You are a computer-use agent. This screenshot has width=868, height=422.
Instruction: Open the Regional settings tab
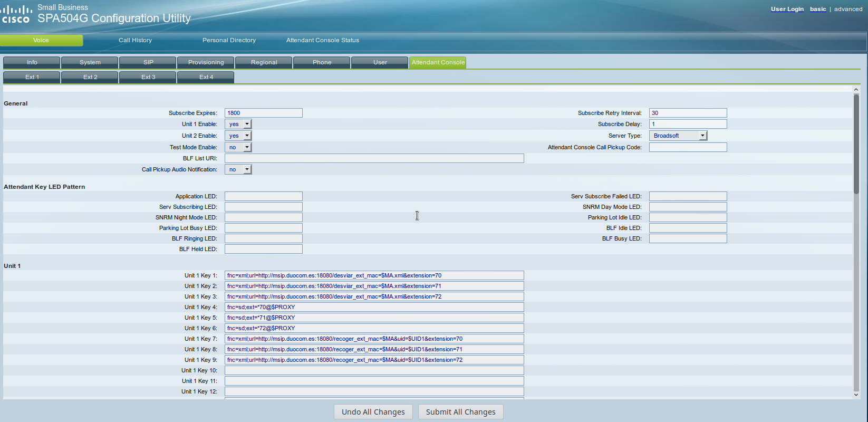[264, 62]
